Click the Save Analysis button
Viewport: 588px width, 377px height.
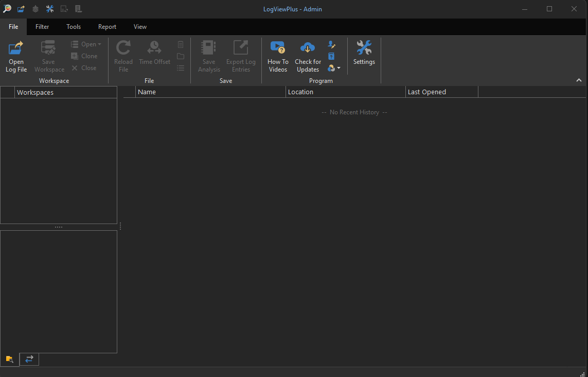(x=209, y=56)
